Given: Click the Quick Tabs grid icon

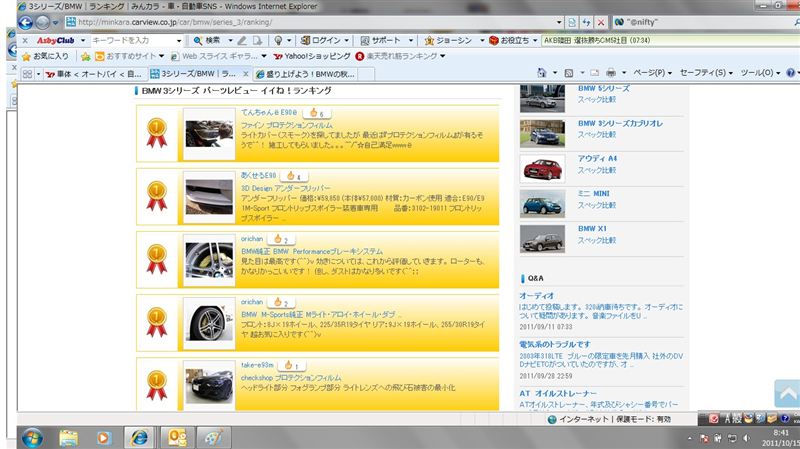Looking at the screenshot, I should pos(28,74).
